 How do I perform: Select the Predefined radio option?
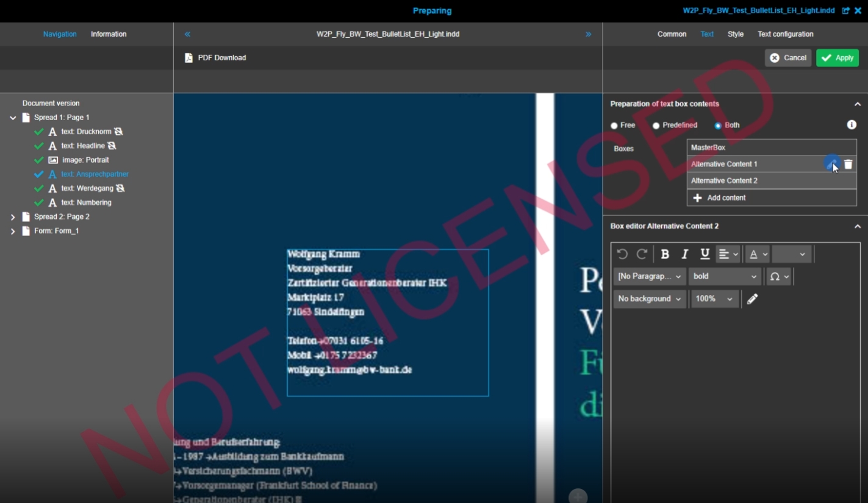656,126
